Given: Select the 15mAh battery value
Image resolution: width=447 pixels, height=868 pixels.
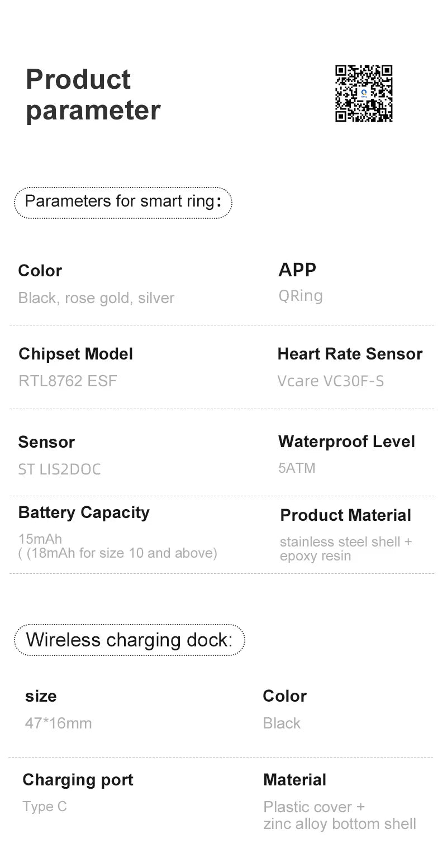Looking at the screenshot, I should pos(40,539).
